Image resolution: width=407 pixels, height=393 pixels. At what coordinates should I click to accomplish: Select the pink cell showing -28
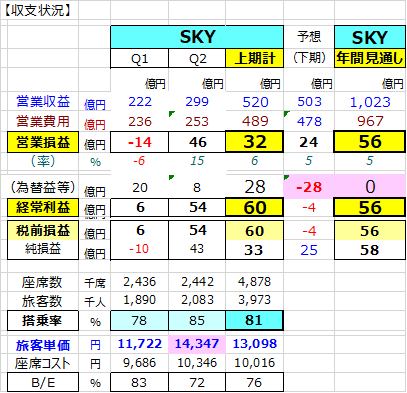[x=309, y=186]
